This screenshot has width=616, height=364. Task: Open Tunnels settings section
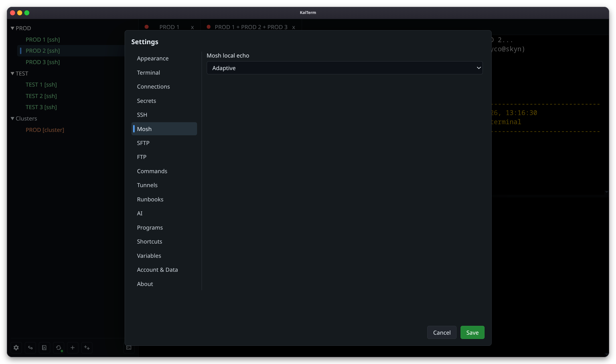tap(164, 185)
